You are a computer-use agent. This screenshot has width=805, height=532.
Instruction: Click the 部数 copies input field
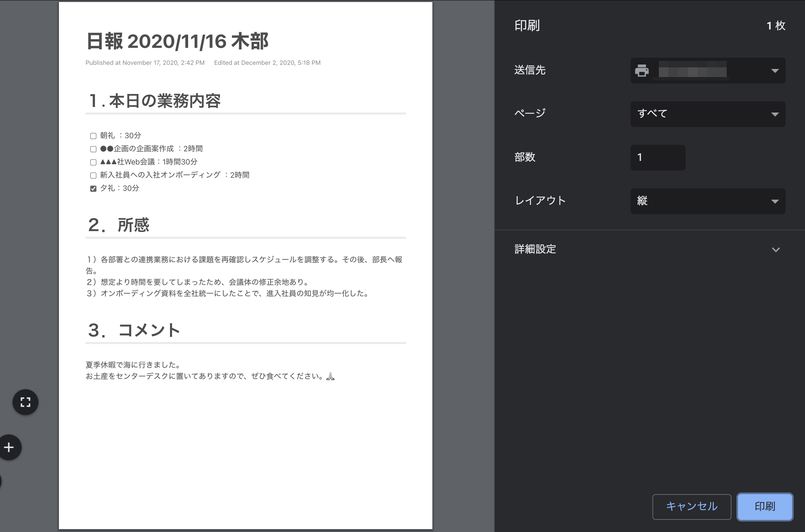tap(657, 157)
